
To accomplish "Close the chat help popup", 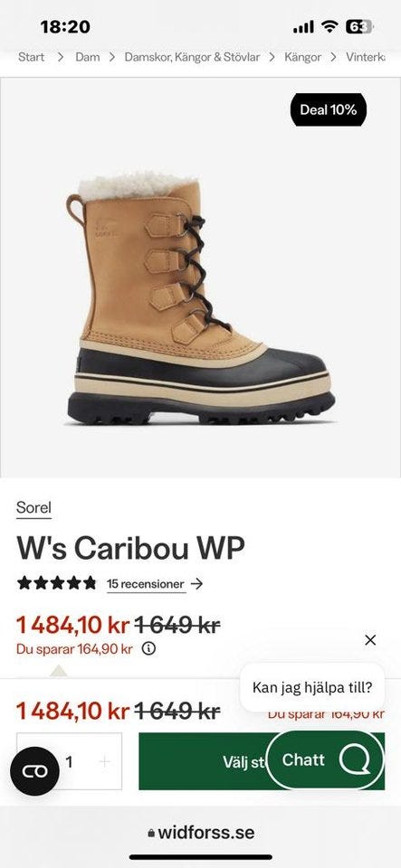I will [x=370, y=640].
